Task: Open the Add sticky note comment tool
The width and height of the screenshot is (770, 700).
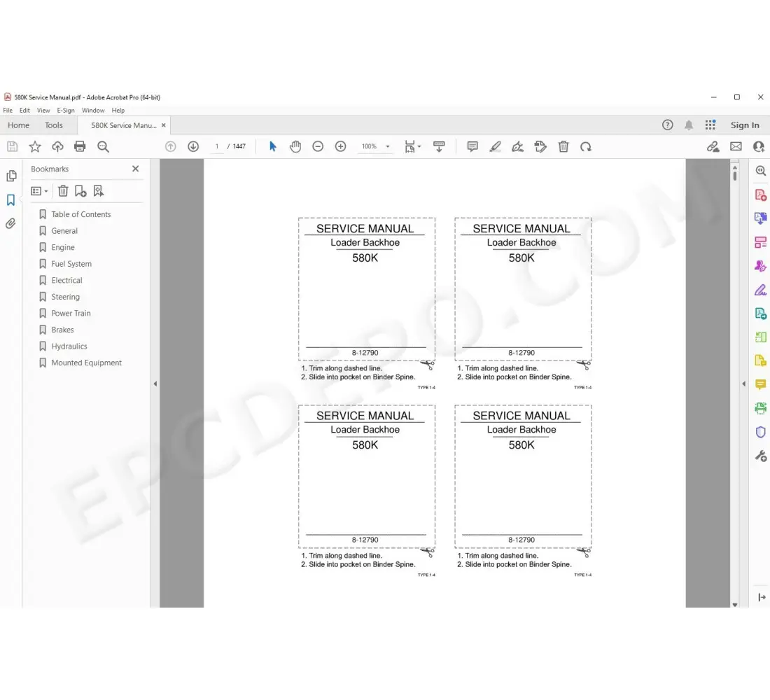Action: 472,146
